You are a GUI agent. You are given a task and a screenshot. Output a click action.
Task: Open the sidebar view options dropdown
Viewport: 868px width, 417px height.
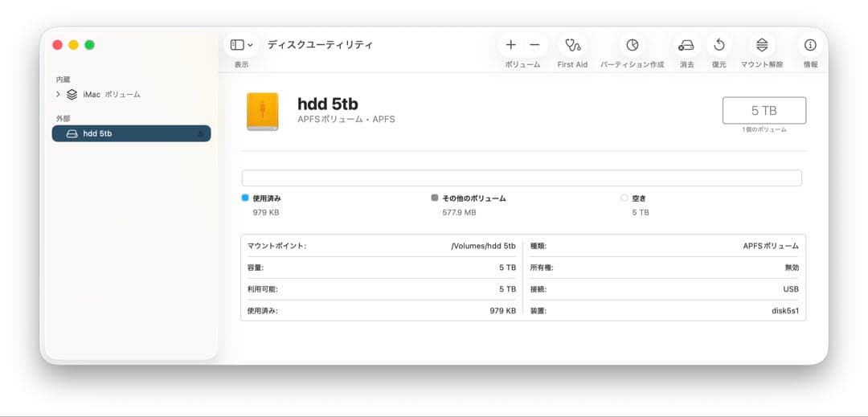241,45
